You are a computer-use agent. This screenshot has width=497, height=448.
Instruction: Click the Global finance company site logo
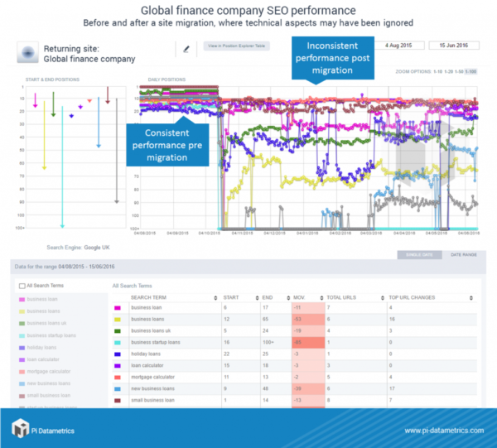[28, 53]
